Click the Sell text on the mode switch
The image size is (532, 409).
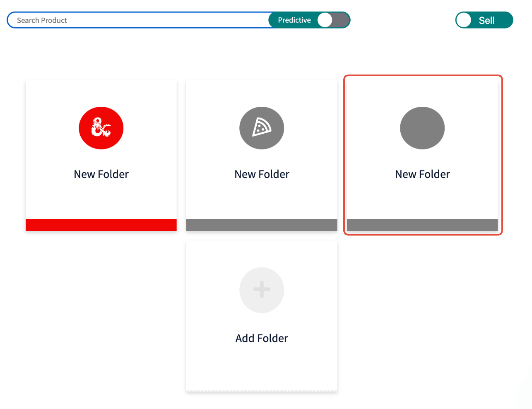[486, 20]
